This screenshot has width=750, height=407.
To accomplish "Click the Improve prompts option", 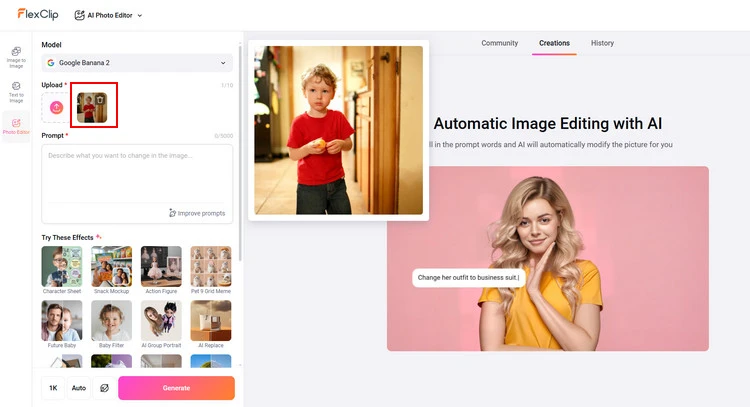I will tap(197, 213).
